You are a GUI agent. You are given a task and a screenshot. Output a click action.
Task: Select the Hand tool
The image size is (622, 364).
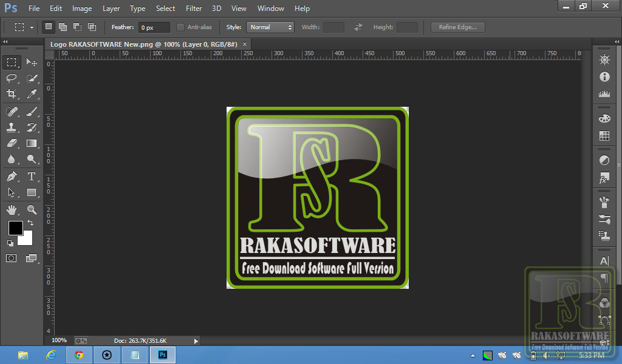pyautogui.click(x=12, y=210)
